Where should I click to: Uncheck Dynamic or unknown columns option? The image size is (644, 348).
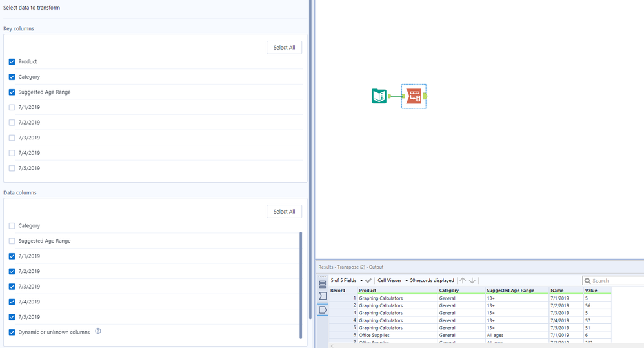12,332
